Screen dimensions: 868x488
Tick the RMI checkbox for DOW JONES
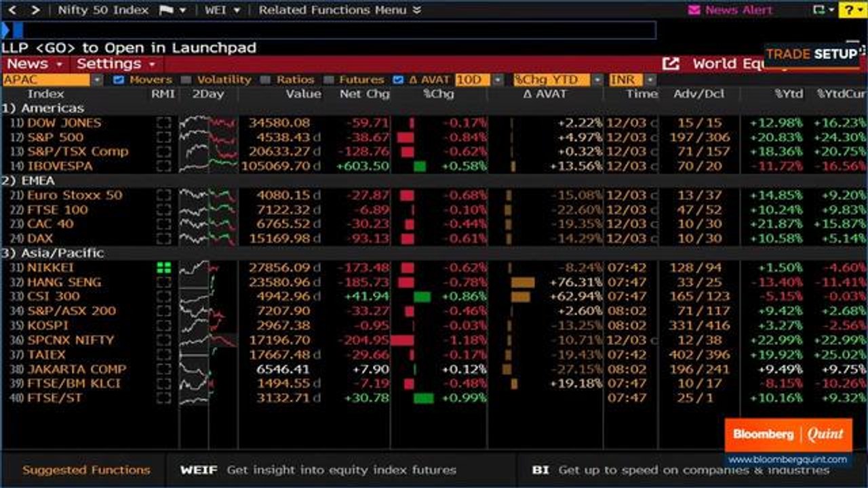coord(163,123)
